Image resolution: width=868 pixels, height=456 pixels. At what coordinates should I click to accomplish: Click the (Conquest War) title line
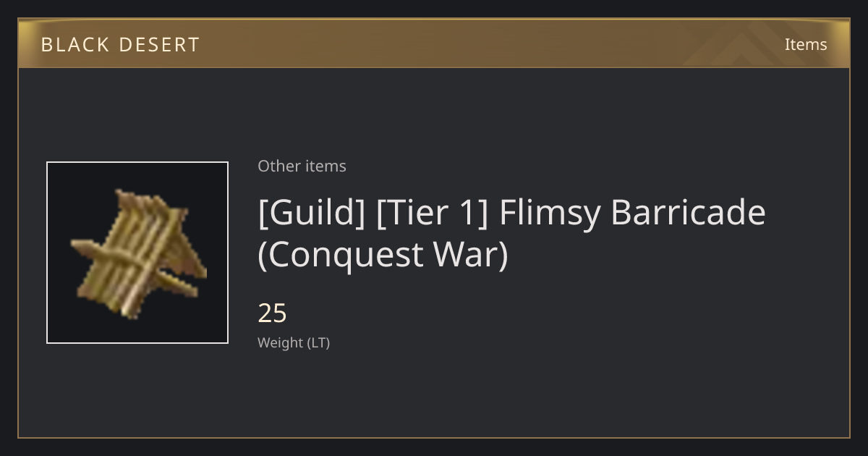pyautogui.click(x=383, y=256)
